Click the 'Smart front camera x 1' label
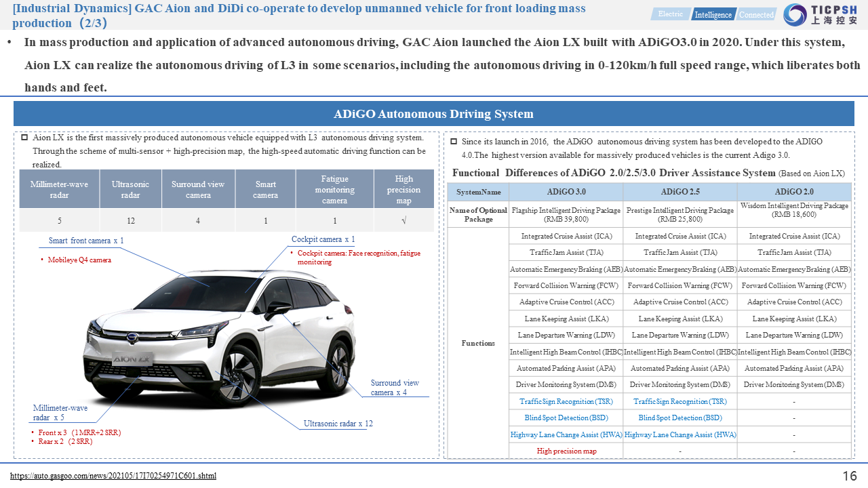 [x=86, y=241]
